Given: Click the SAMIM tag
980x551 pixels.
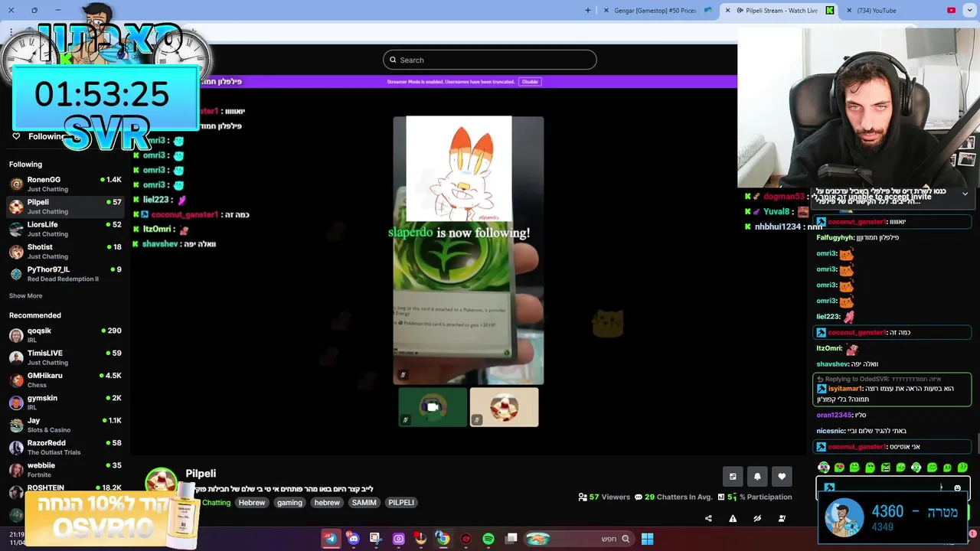Looking at the screenshot, I should click(x=364, y=503).
